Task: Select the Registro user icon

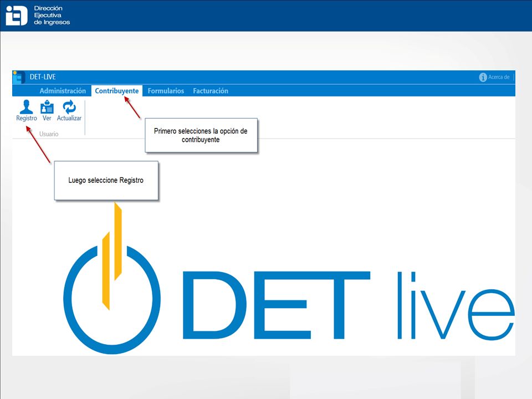Action: click(x=26, y=107)
